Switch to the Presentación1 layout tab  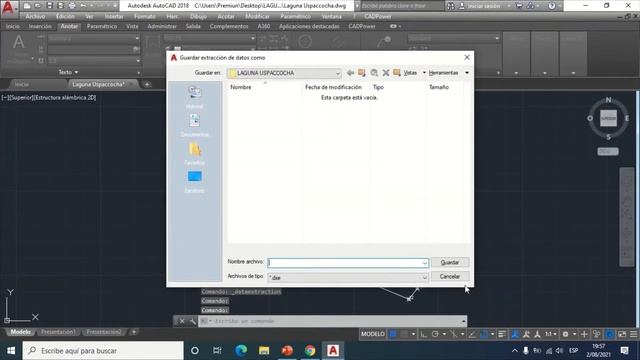(x=58, y=332)
